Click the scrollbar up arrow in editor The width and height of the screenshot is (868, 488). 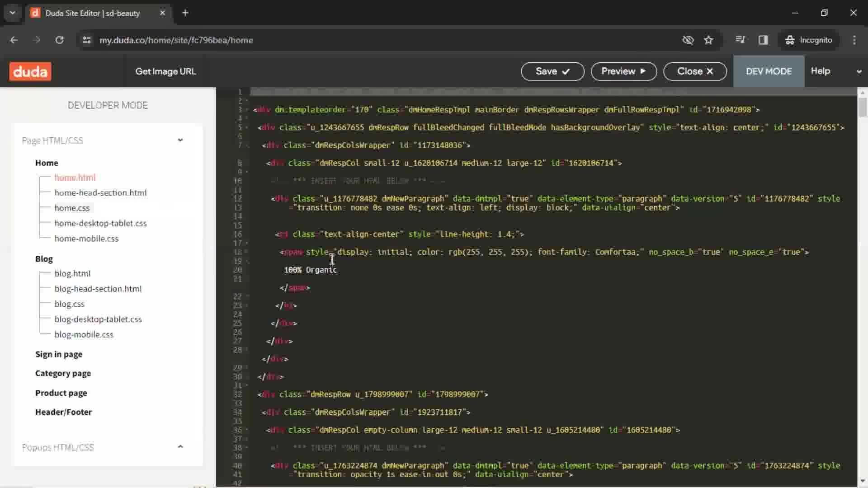pyautogui.click(x=863, y=92)
